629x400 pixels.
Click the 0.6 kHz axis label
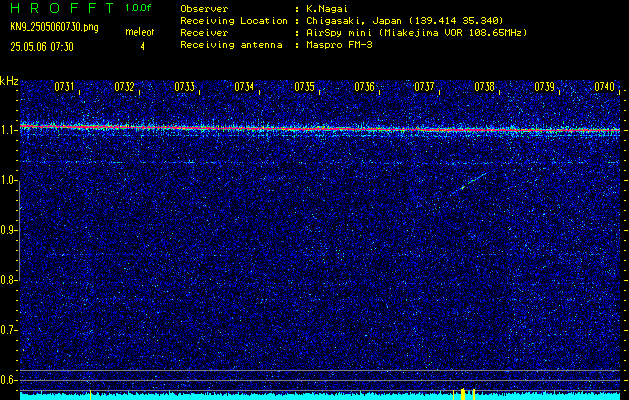(9, 380)
